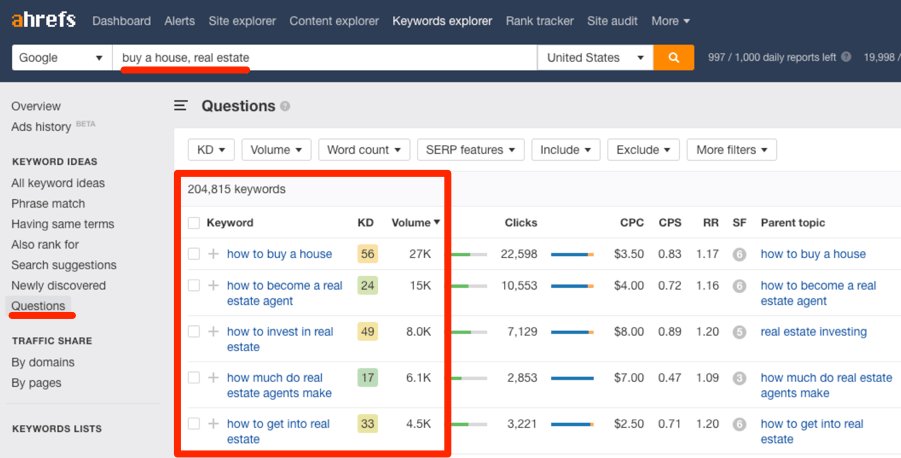
Task: Click the help icon beside daily reports left
Action: pos(846,57)
